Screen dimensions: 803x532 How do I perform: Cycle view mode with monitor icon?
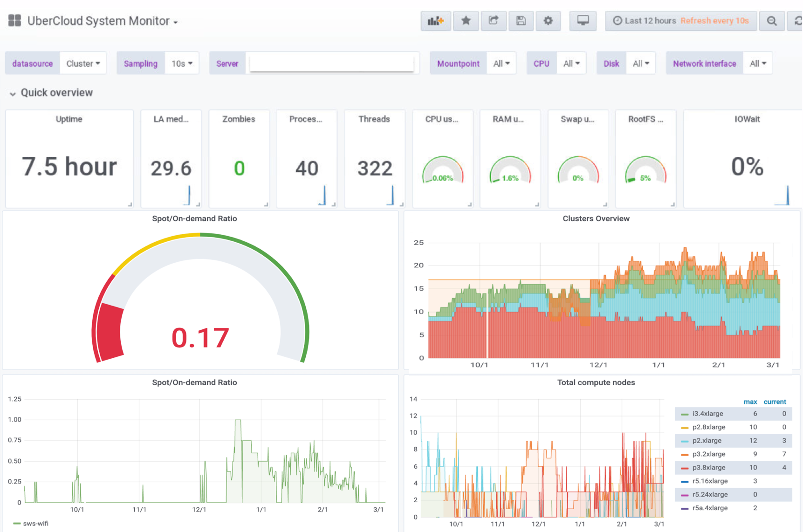pos(583,21)
